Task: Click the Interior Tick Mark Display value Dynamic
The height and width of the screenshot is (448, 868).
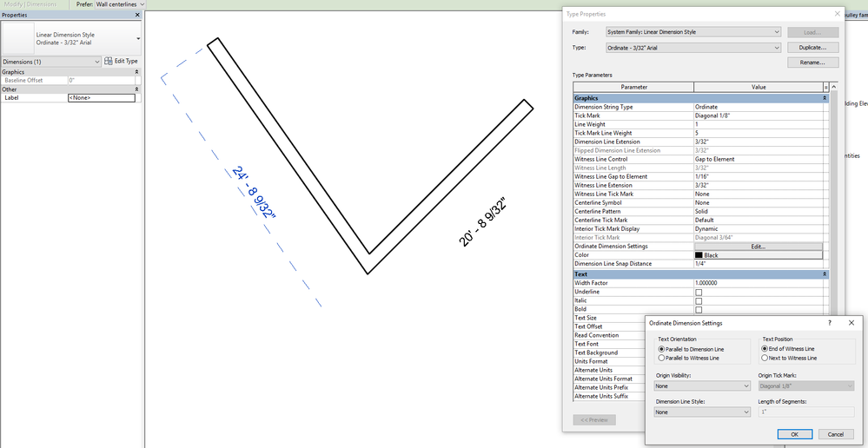Action: (x=759, y=229)
